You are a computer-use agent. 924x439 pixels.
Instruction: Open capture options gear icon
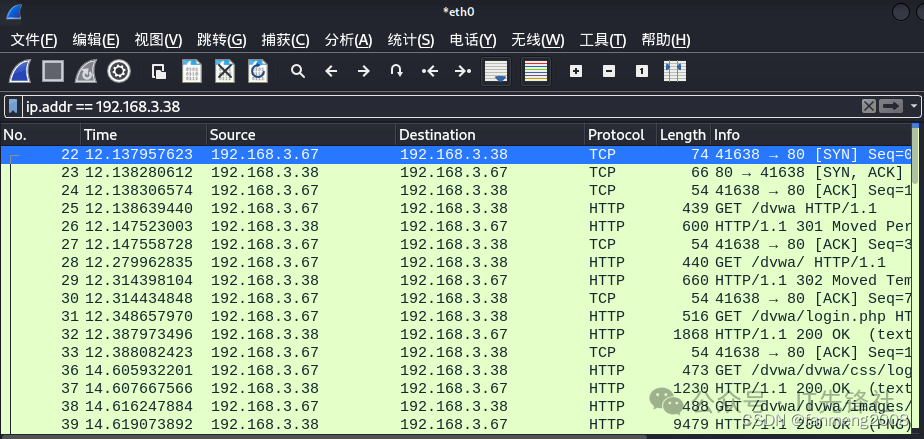pos(119,71)
